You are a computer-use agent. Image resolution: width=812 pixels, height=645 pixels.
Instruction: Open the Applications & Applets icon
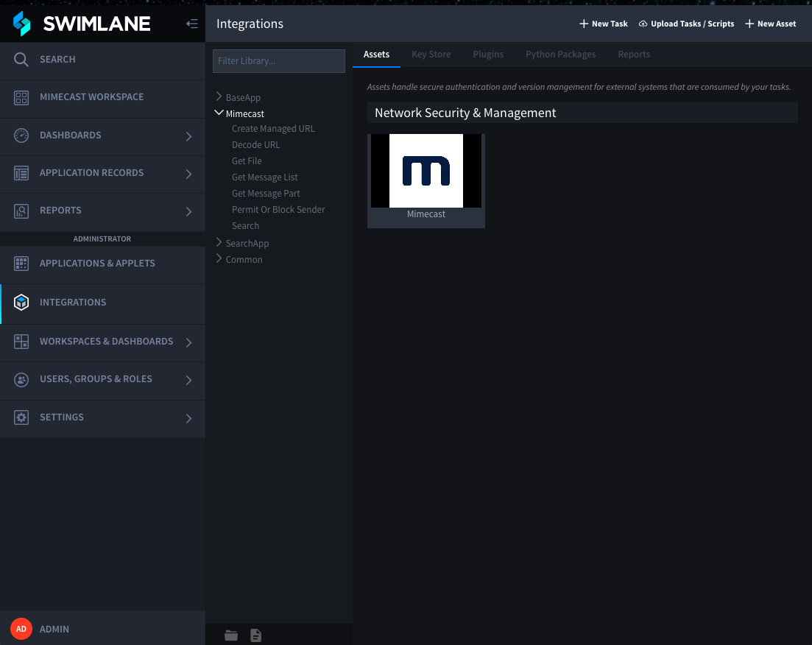click(x=21, y=264)
